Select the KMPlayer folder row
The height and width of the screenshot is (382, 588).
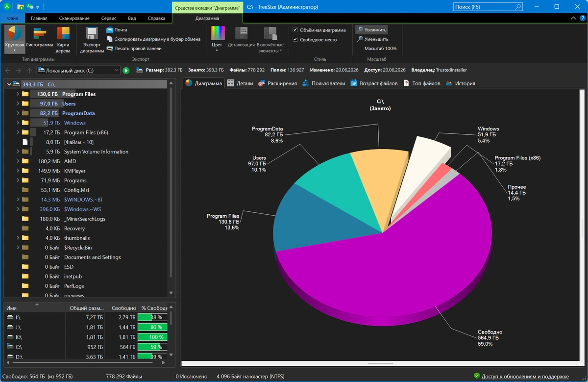tap(87, 171)
